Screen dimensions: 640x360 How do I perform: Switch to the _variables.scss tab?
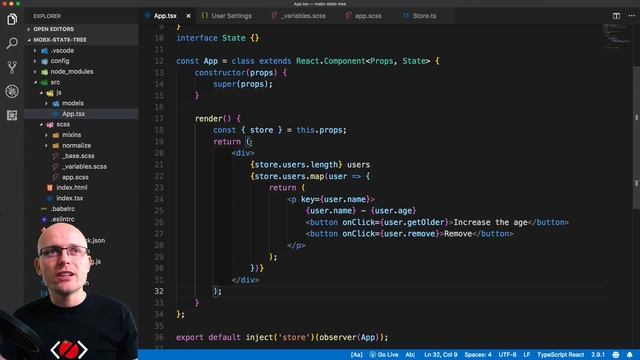299,16
